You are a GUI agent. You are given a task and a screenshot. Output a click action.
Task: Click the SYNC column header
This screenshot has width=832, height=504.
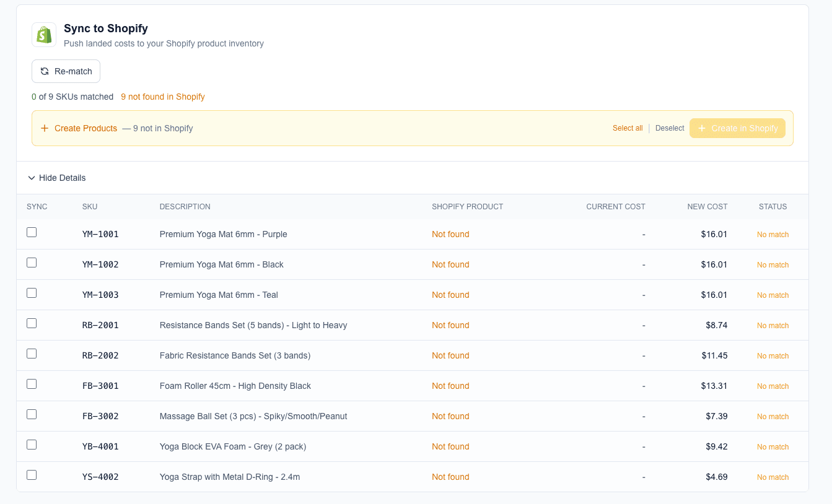coord(37,207)
